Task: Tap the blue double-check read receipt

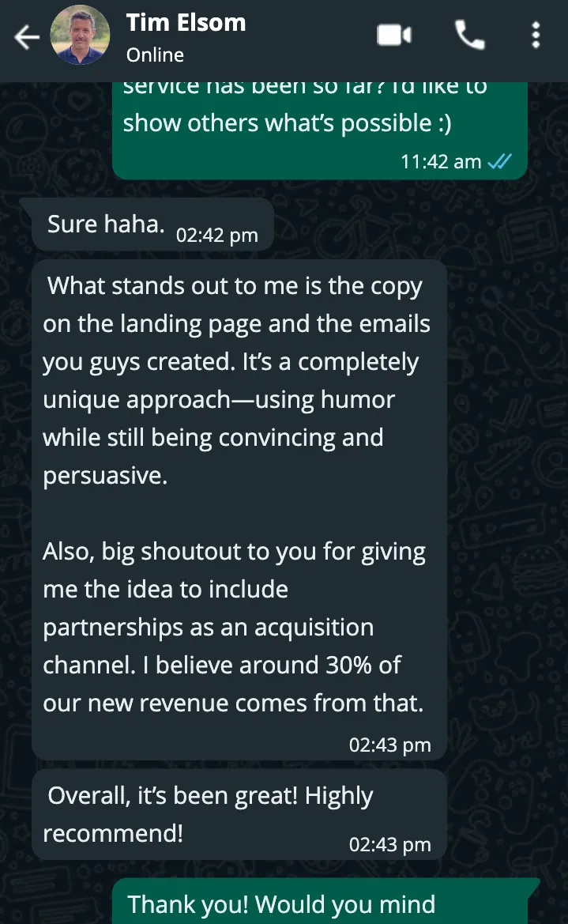Action: pos(499,161)
